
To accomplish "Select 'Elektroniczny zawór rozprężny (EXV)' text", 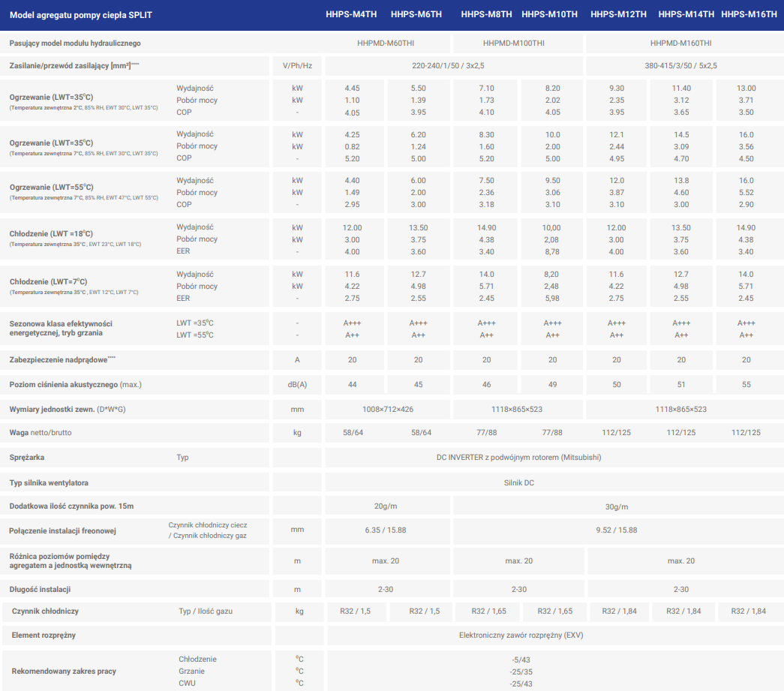I will click(x=521, y=635).
